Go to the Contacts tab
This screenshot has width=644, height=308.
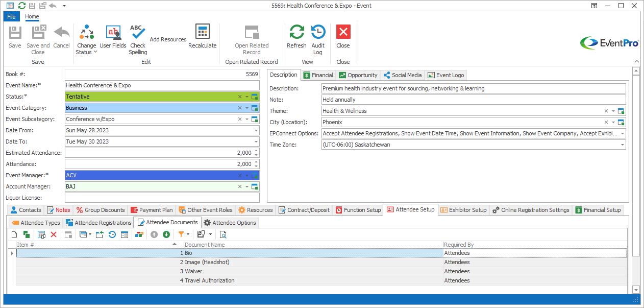pyautogui.click(x=26, y=210)
